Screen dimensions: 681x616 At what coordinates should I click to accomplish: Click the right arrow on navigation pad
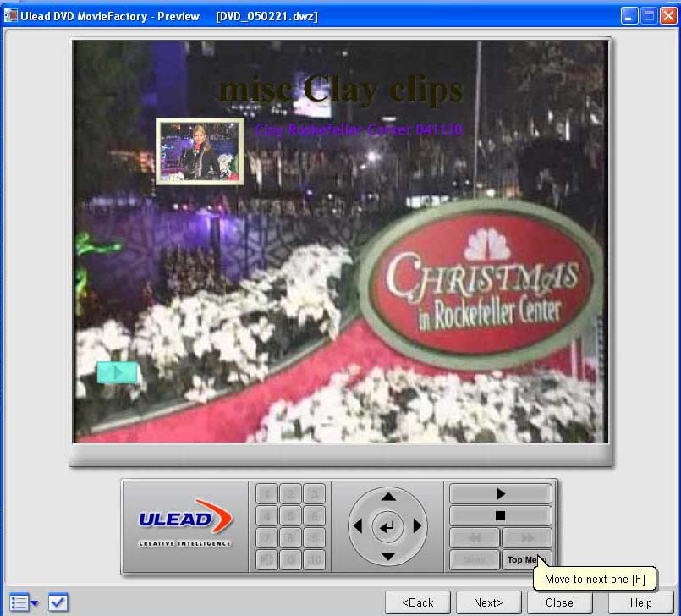[x=417, y=526]
